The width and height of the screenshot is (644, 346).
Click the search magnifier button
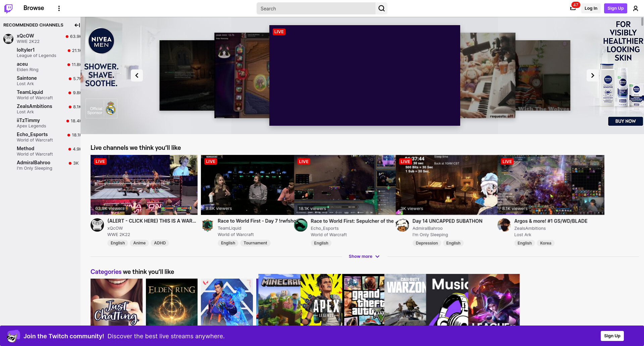[382, 8]
